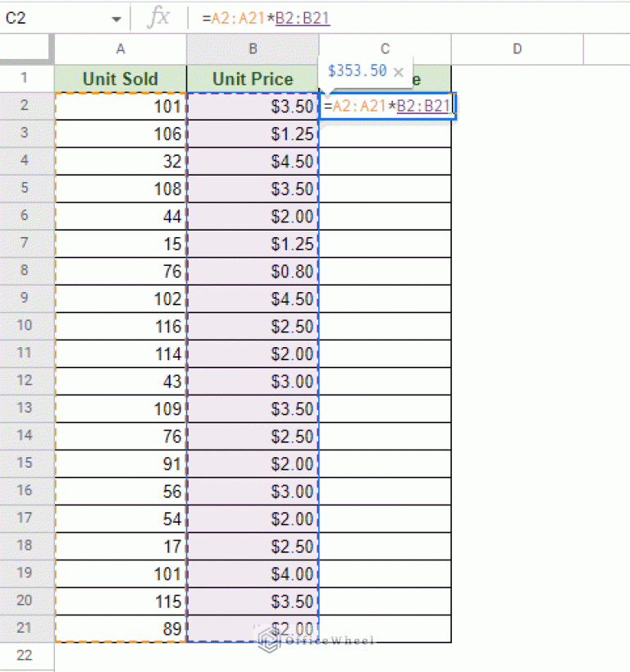Click cell B8 showing $0.80
Image resolution: width=630 pixels, height=672 pixels.
pos(253,271)
